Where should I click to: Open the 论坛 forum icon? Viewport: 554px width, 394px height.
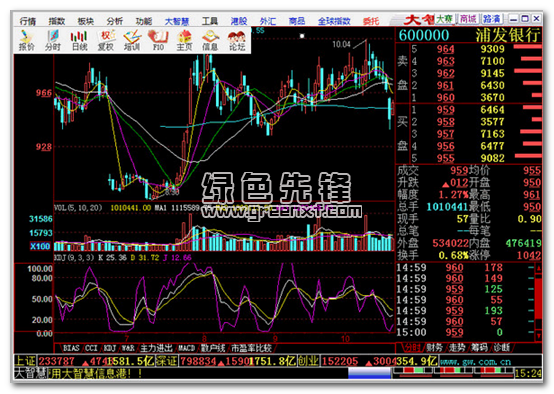[237, 40]
